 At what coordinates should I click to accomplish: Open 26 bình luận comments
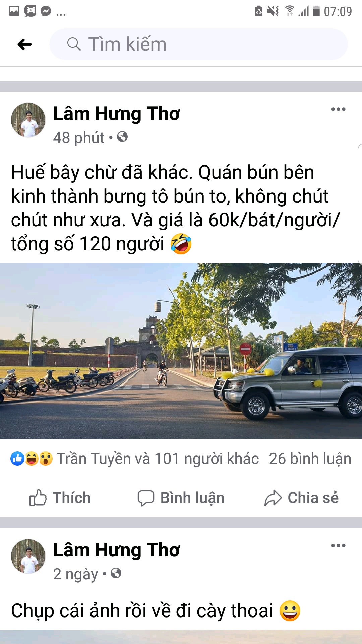[x=310, y=459]
